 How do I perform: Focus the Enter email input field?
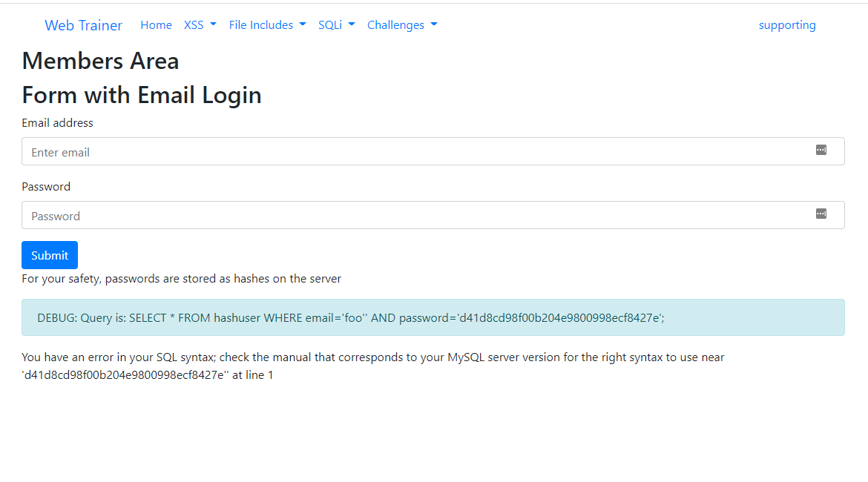415,152
